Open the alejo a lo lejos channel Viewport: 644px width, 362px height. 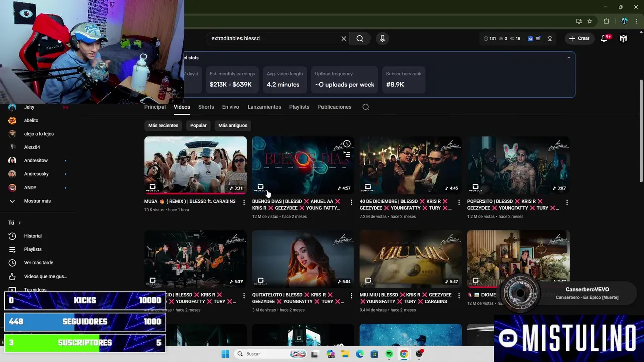pyautogui.click(x=38, y=134)
